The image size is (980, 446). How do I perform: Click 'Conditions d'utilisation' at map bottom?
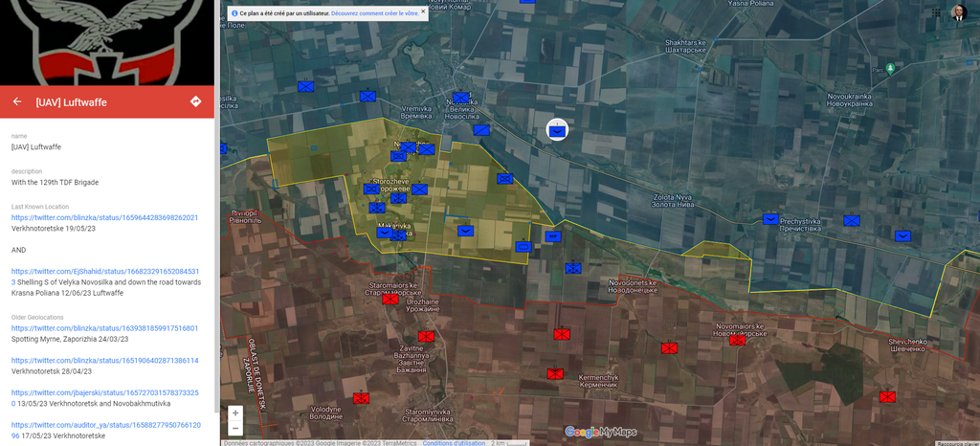(x=454, y=442)
